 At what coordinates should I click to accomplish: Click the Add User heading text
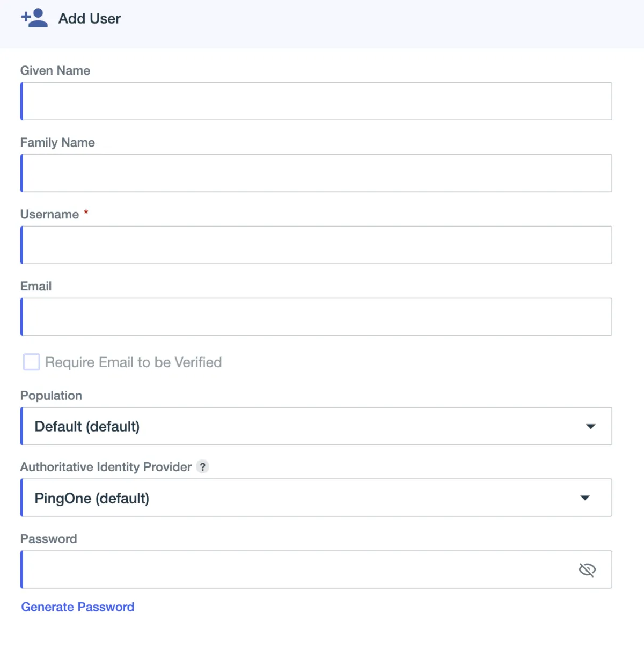90,19
